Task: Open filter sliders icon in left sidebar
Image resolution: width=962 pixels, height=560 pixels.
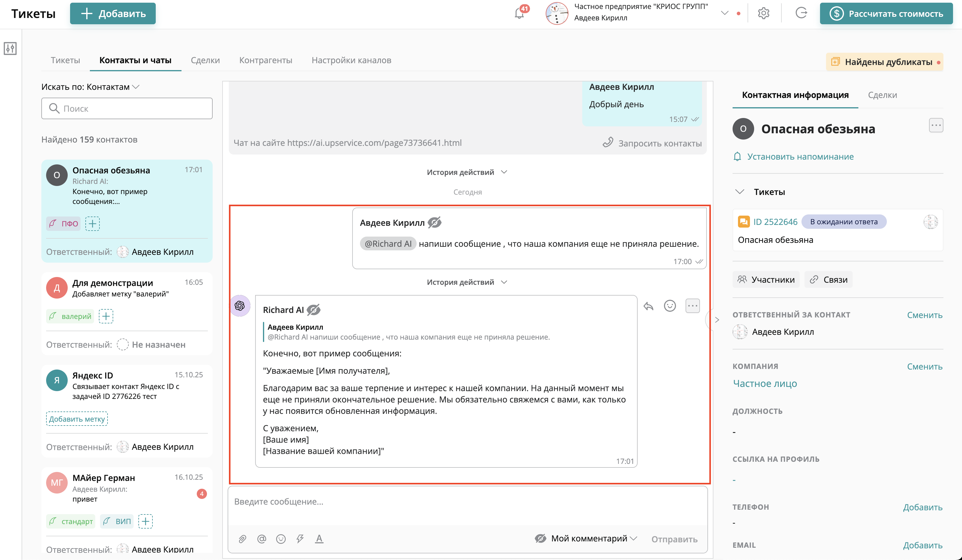Action: coord(10,49)
